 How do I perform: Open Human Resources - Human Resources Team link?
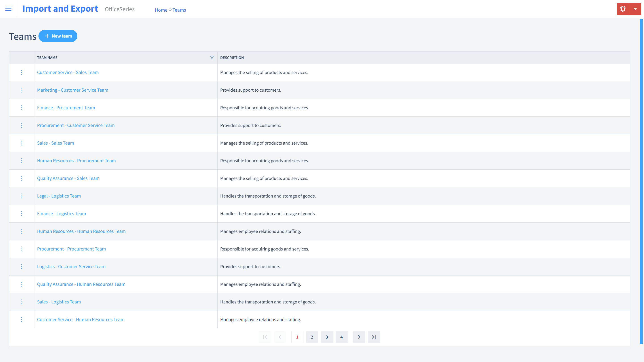click(81, 231)
